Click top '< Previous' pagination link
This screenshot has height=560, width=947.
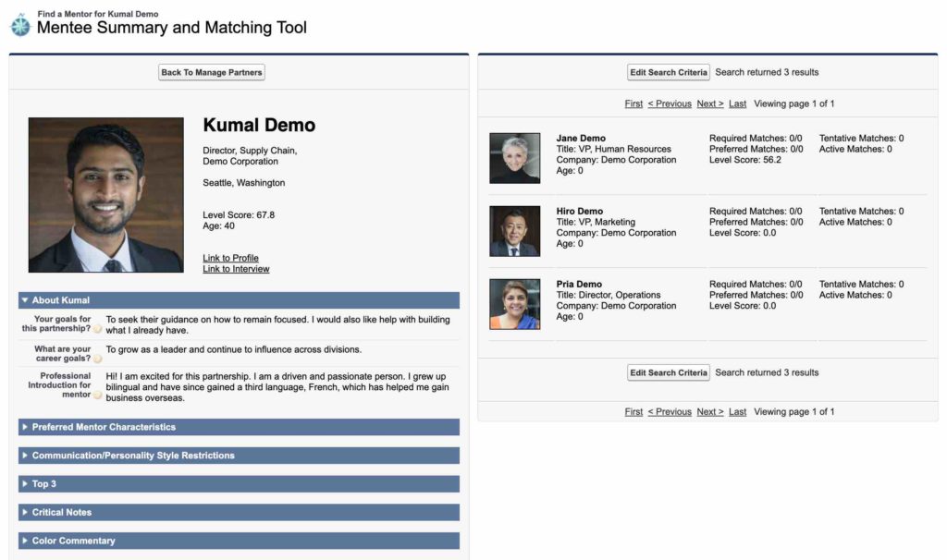click(670, 103)
